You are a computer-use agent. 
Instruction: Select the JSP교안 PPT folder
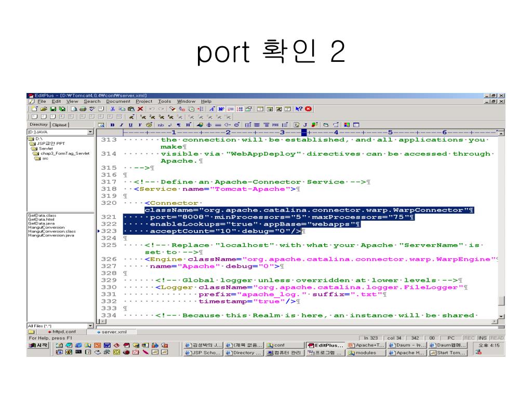[x=50, y=143]
